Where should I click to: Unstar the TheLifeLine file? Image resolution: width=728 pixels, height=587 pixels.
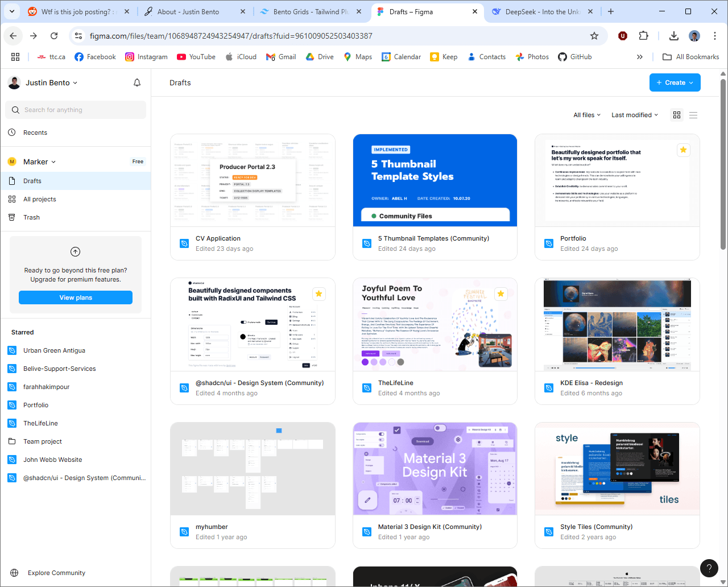500,294
